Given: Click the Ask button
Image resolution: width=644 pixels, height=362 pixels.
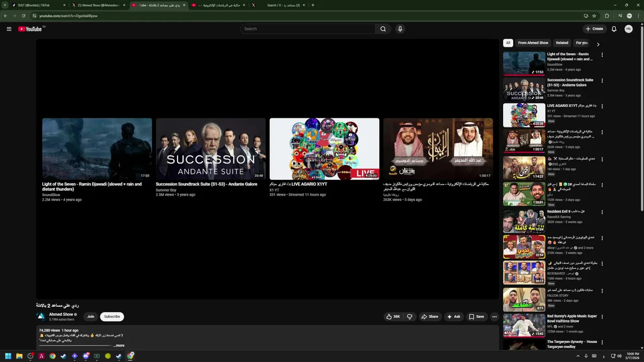Looking at the screenshot, I should pos(454,317).
